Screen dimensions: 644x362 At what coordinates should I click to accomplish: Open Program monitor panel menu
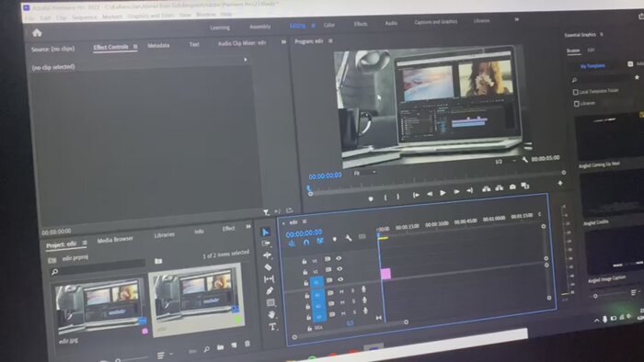pyautogui.click(x=330, y=41)
